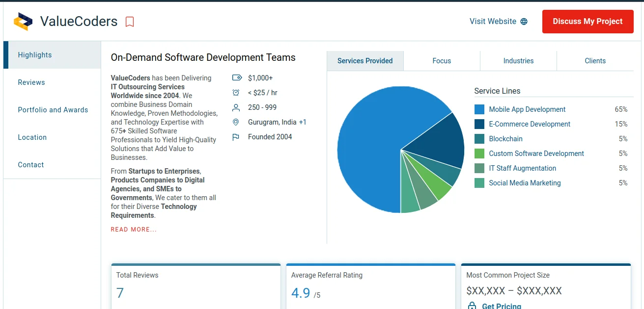The image size is (644, 309).
Task: Switch to the Industries tab
Action: (x=518, y=61)
